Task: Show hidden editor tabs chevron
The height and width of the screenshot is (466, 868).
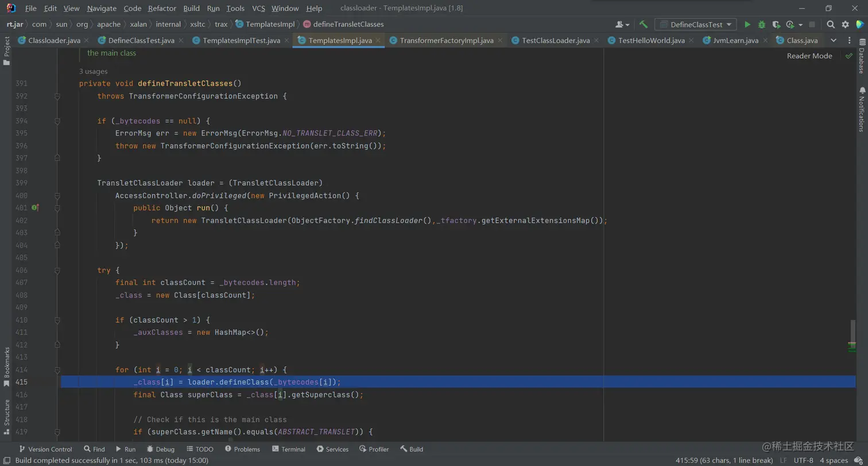Action: (x=834, y=40)
